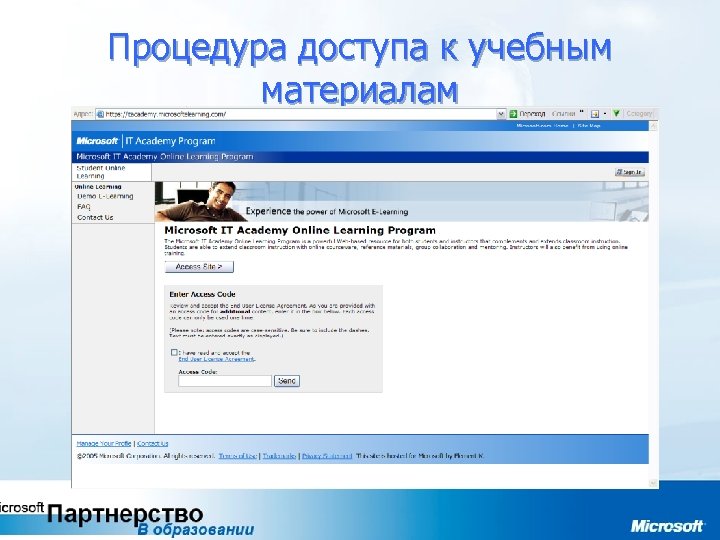Open FAQ in the sidebar
The width and height of the screenshot is (720, 540).
tap(84, 207)
